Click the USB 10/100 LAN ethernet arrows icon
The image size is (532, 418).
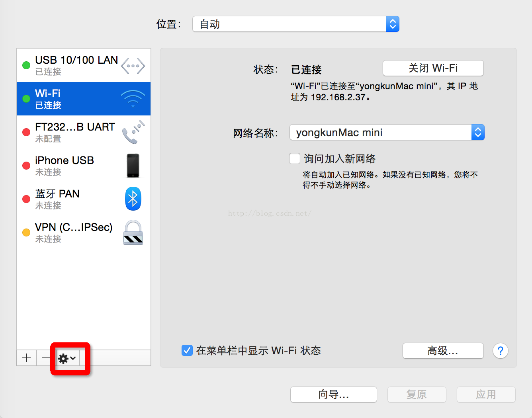[x=133, y=66]
